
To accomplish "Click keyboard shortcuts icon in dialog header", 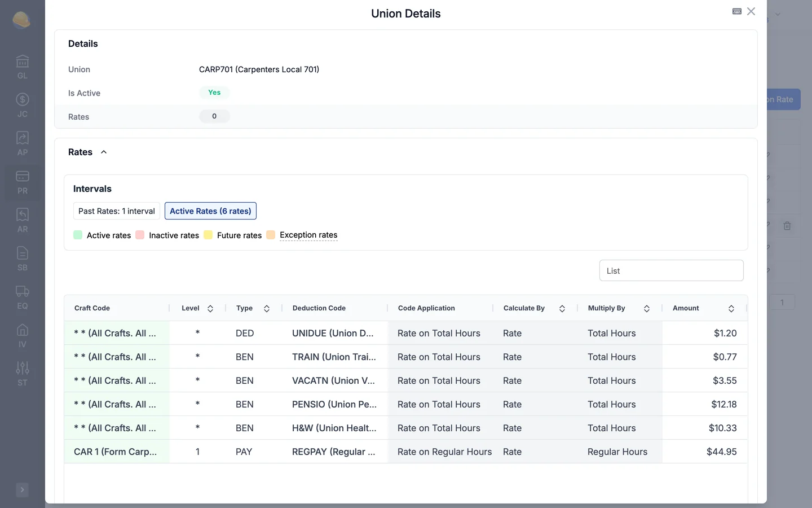I will [x=736, y=11].
